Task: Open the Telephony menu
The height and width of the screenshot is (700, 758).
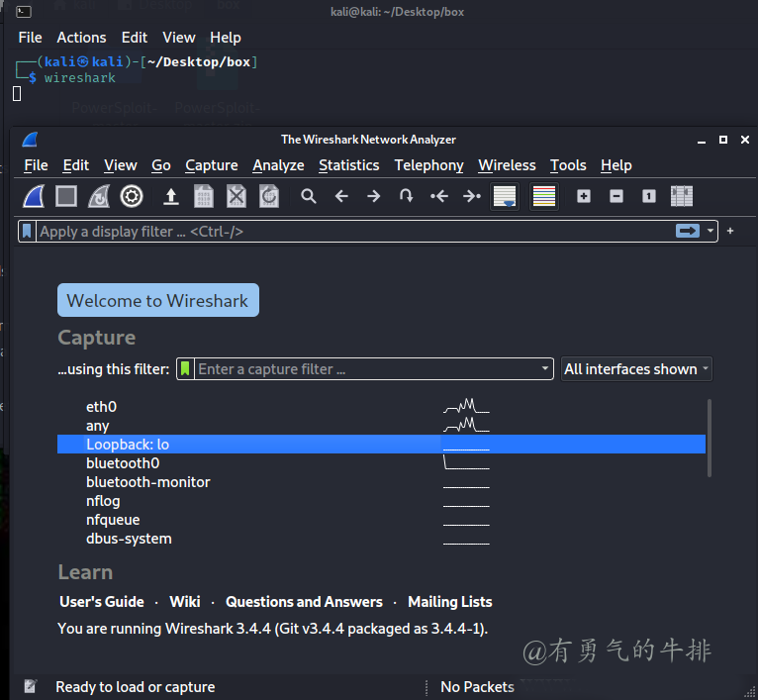Action: click(429, 165)
